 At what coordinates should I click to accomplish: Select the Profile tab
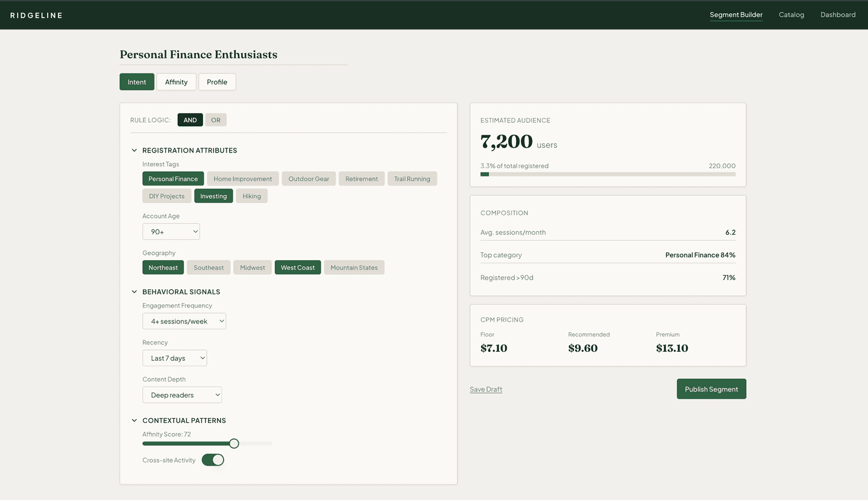pos(217,81)
